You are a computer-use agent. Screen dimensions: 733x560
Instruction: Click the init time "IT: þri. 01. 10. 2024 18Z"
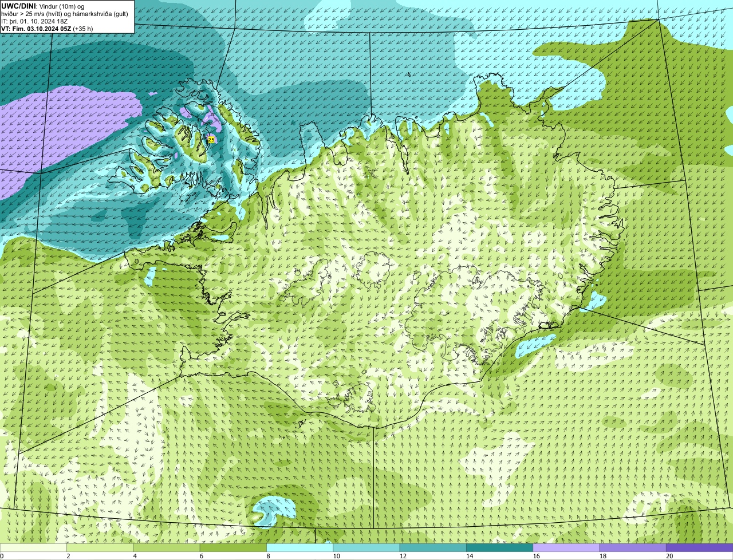click(34, 21)
